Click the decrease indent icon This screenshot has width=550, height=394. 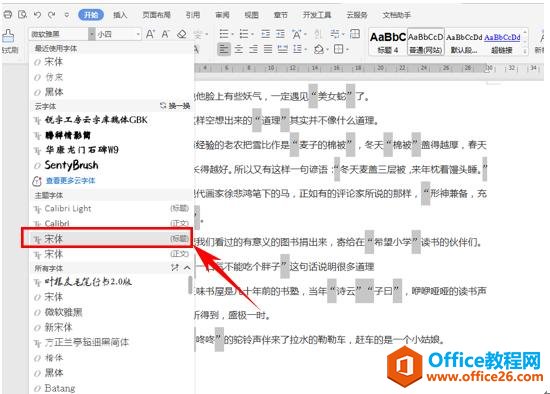pyautogui.click(x=266, y=34)
